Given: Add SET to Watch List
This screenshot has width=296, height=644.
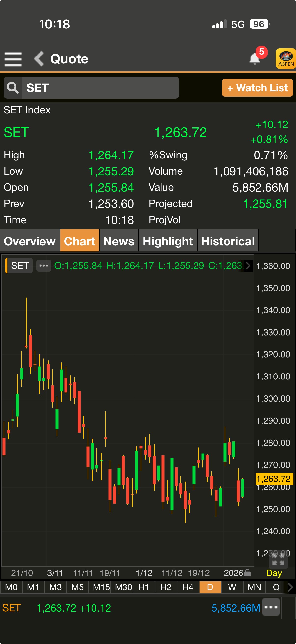Looking at the screenshot, I should pyautogui.click(x=257, y=88).
